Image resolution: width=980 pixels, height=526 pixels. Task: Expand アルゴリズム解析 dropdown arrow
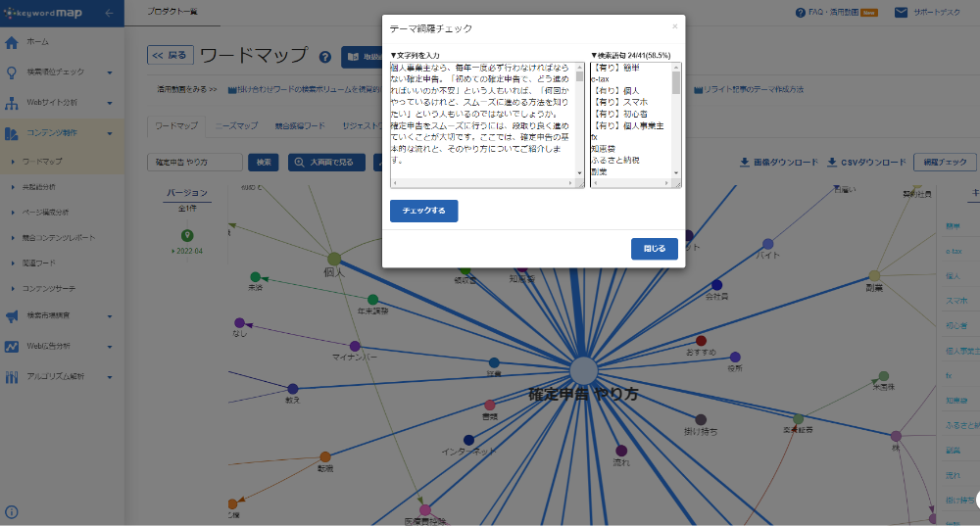[x=110, y=377]
